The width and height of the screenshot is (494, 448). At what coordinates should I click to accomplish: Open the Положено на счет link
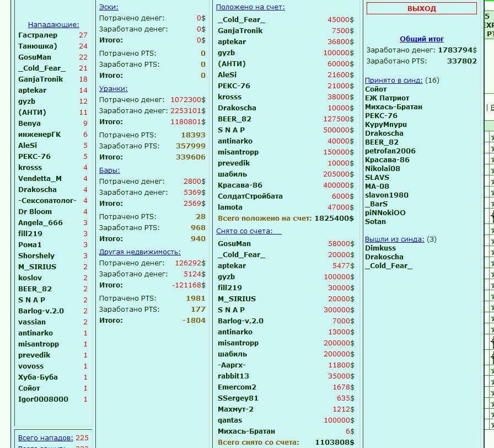pos(250,7)
